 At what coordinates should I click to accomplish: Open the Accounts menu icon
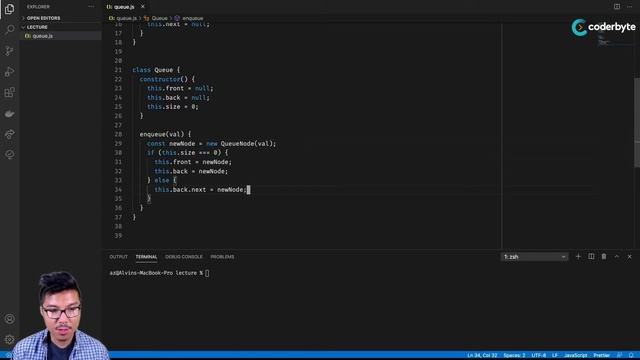(9, 319)
